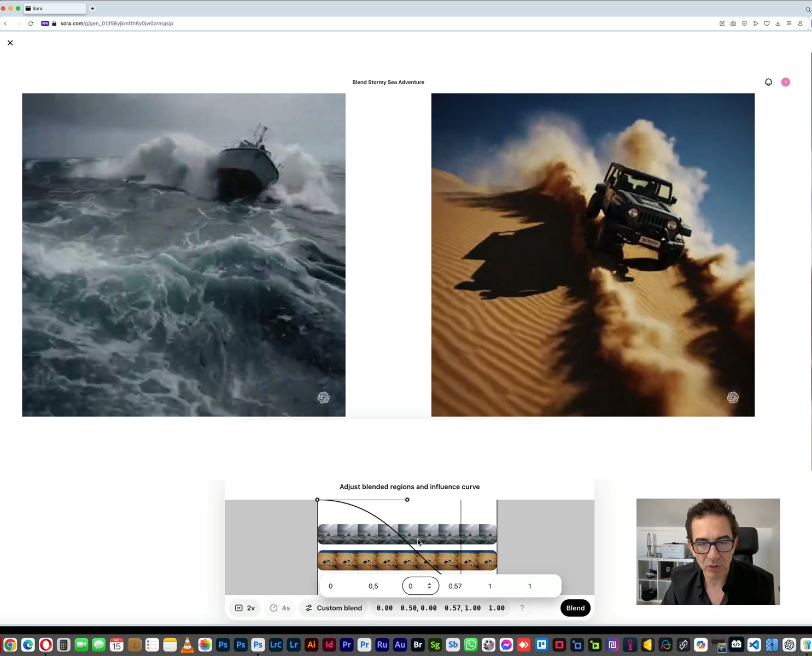812x656 pixels.
Task: Click the Blend button
Action: (575, 608)
